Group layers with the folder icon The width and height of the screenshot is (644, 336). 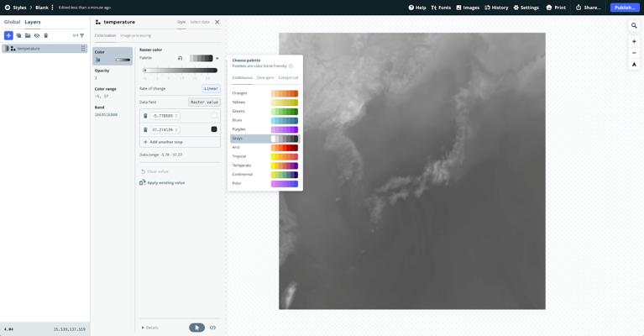pos(28,35)
